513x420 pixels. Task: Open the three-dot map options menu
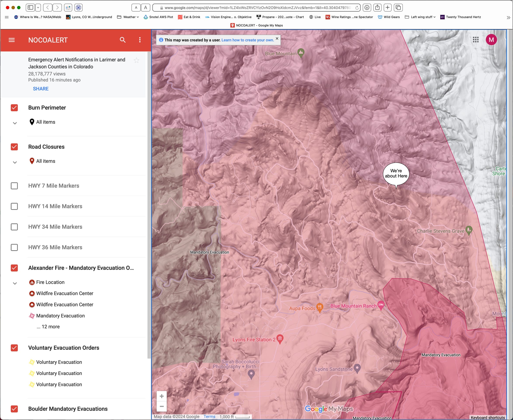pyautogui.click(x=140, y=40)
